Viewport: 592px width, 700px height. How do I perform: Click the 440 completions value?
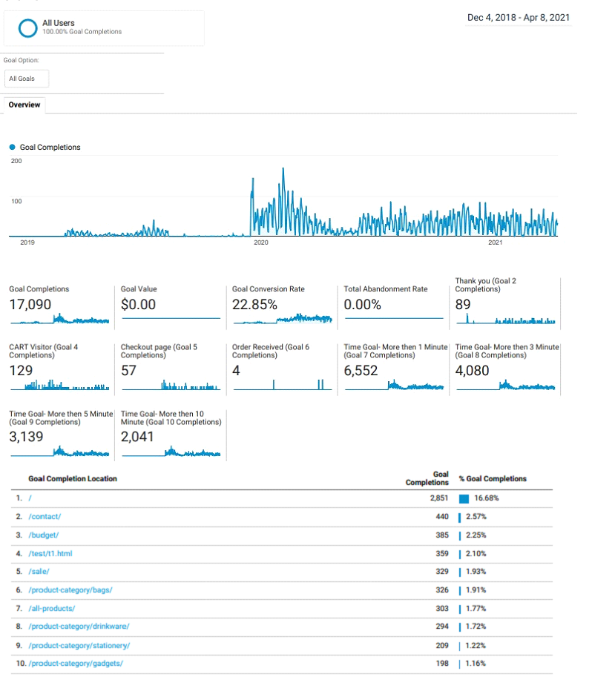tap(442, 517)
